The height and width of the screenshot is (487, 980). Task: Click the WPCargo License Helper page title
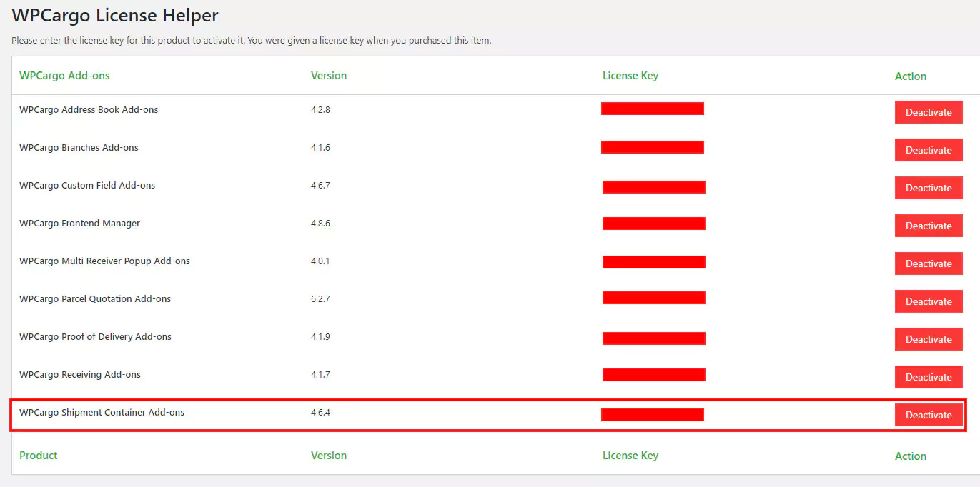click(x=115, y=15)
